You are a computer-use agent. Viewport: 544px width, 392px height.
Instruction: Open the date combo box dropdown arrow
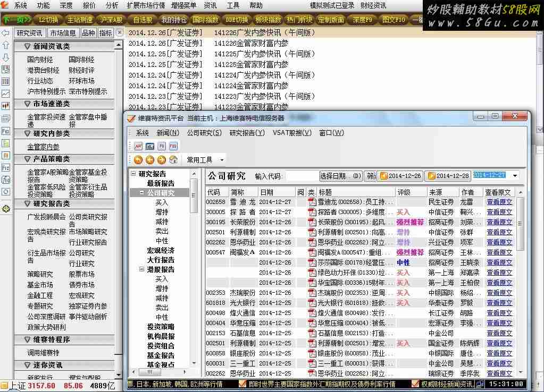tap(515, 176)
